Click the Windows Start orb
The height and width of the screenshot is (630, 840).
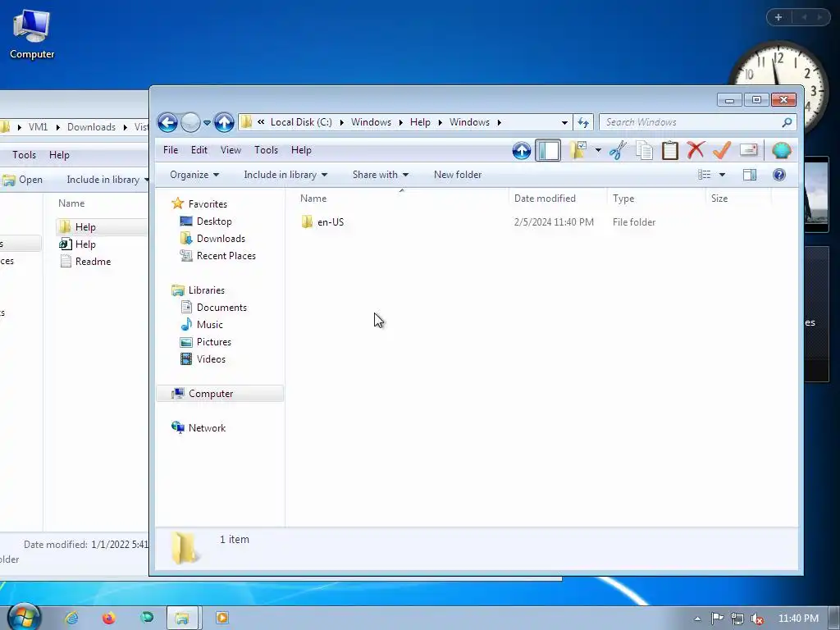[24, 618]
